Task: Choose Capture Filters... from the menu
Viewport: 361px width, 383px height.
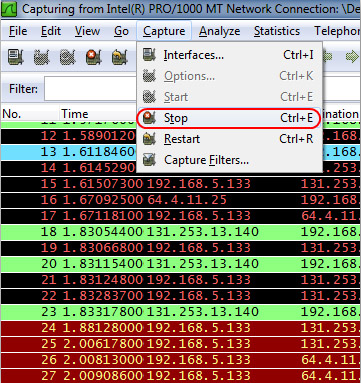Action: pos(229,160)
